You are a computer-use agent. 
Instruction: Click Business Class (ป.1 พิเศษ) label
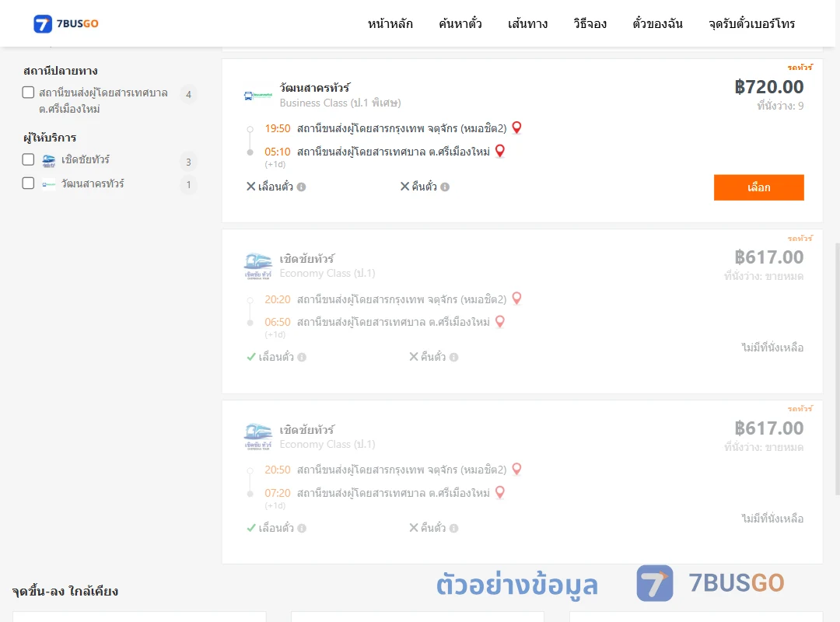click(340, 103)
